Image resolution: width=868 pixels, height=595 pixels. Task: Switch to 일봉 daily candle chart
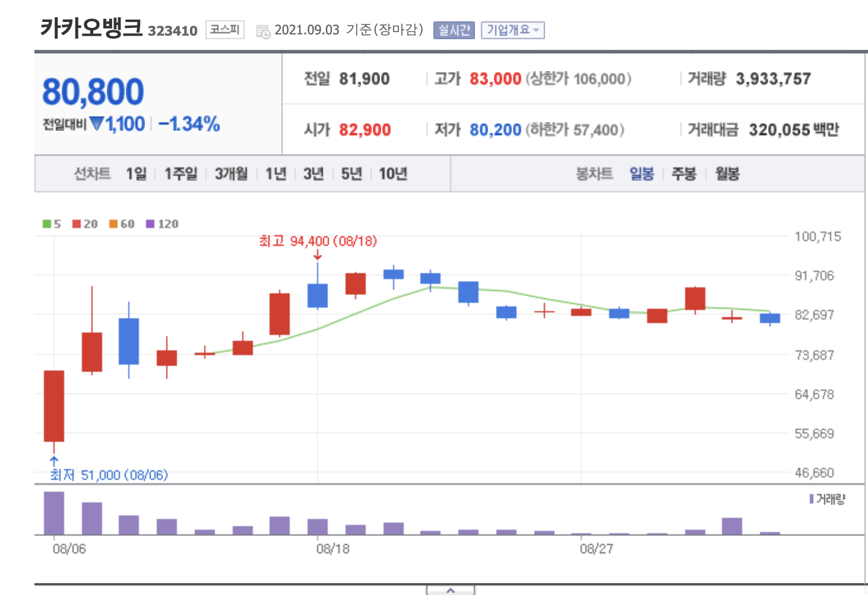[642, 174]
